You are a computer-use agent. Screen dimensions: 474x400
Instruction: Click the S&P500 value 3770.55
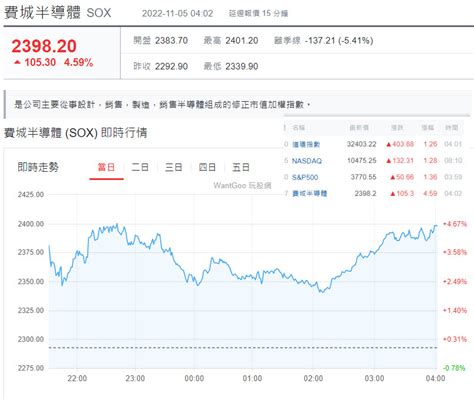tap(363, 177)
